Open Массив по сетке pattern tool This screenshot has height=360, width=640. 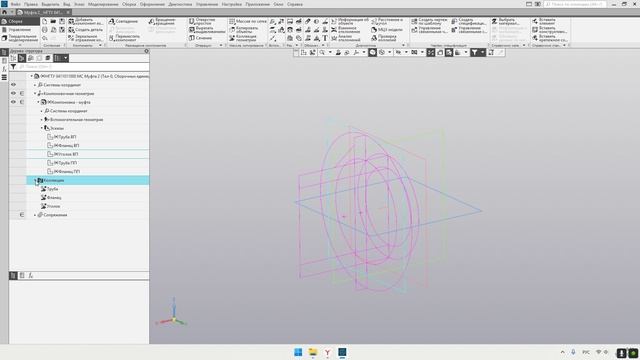248,21
